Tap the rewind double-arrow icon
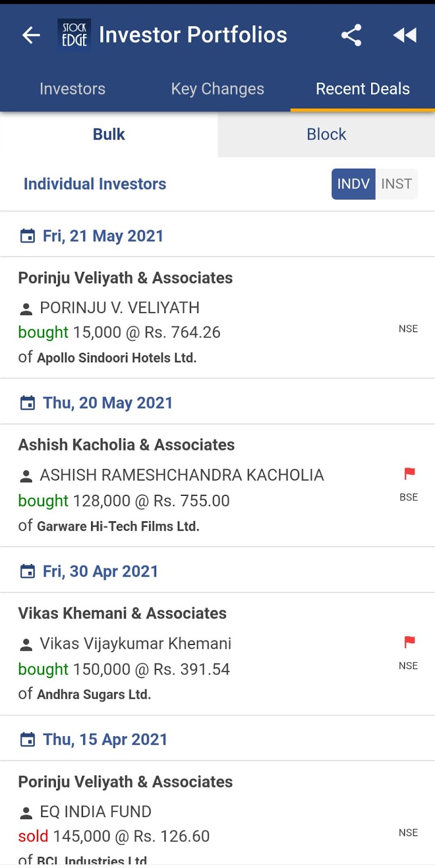The height and width of the screenshot is (868, 435). pos(405,35)
